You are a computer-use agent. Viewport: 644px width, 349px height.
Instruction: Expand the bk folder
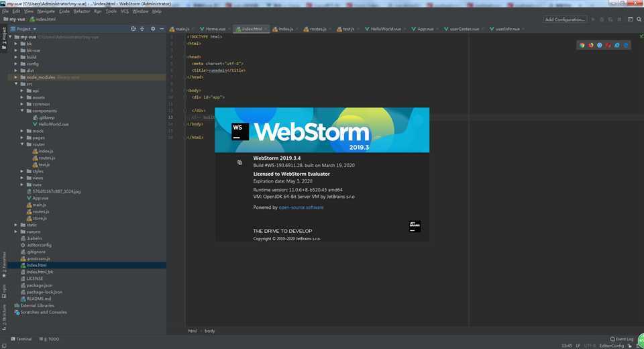click(x=16, y=44)
